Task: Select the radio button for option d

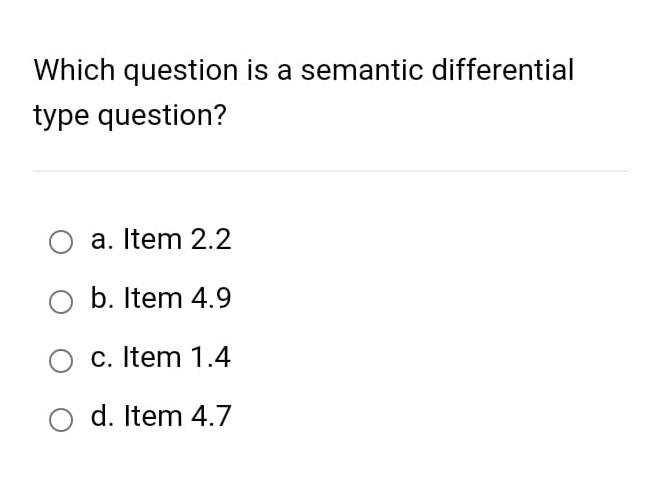Action: coord(61,420)
